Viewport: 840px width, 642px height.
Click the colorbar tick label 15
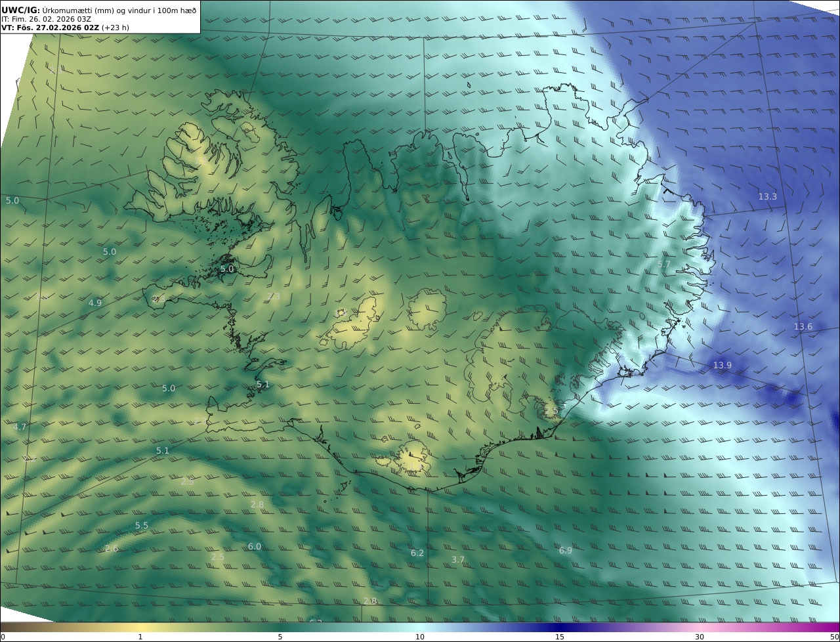(x=560, y=637)
